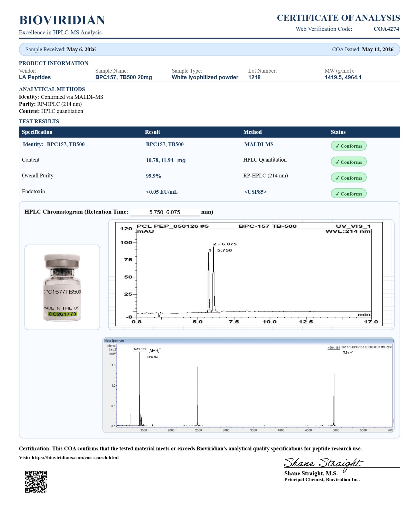This screenshot has height=532, width=411.
Task: Click the peak label 2 - 6.075
Action: click(x=225, y=244)
